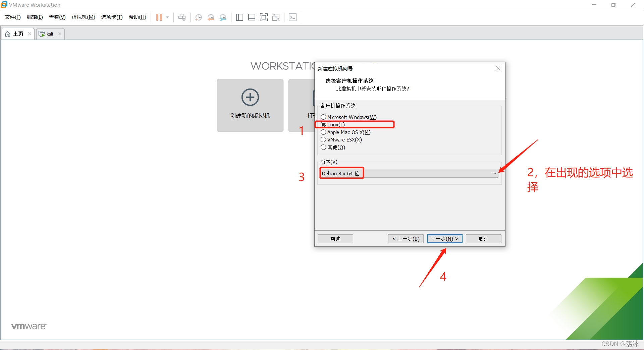Switch to the kali tab
644x350 pixels.
click(50, 34)
